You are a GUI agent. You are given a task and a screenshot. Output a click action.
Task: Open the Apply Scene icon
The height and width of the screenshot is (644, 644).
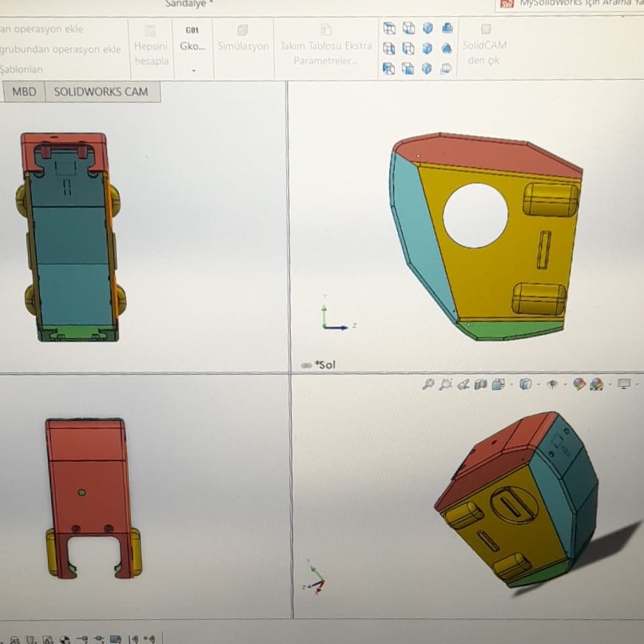[596, 384]
